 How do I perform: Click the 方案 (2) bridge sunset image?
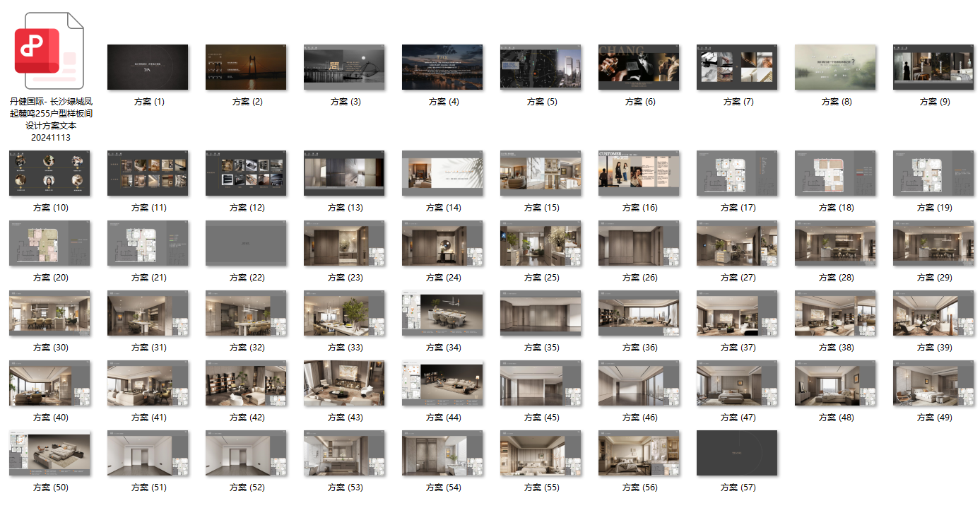tap(246, 67)
